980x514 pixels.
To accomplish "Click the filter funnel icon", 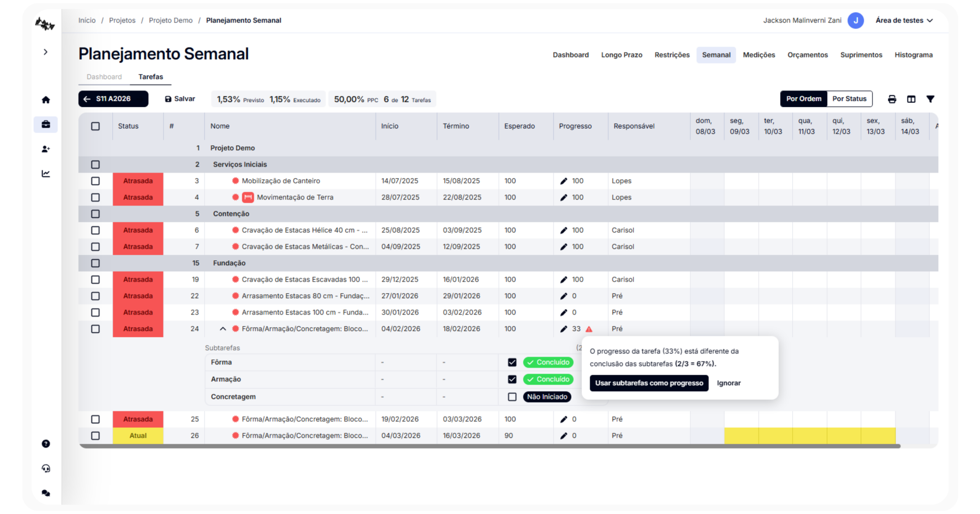I will [x=930, y=99].
